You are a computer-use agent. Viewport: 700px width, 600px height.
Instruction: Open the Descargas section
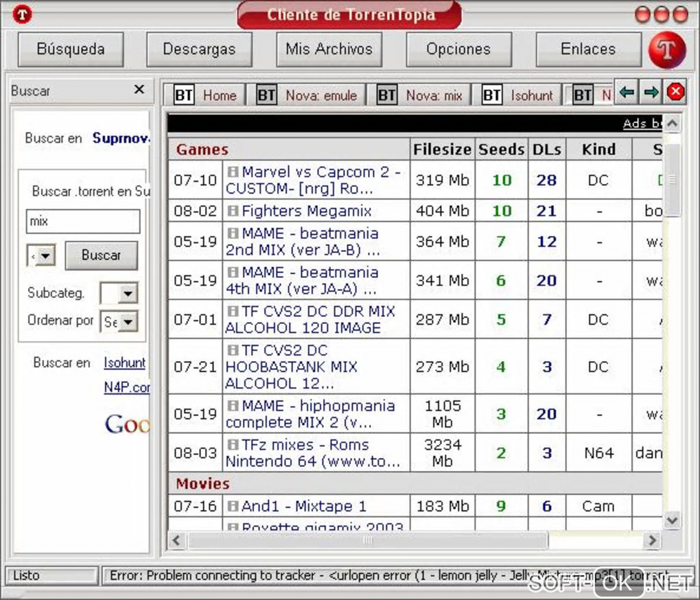click(199, 49)
